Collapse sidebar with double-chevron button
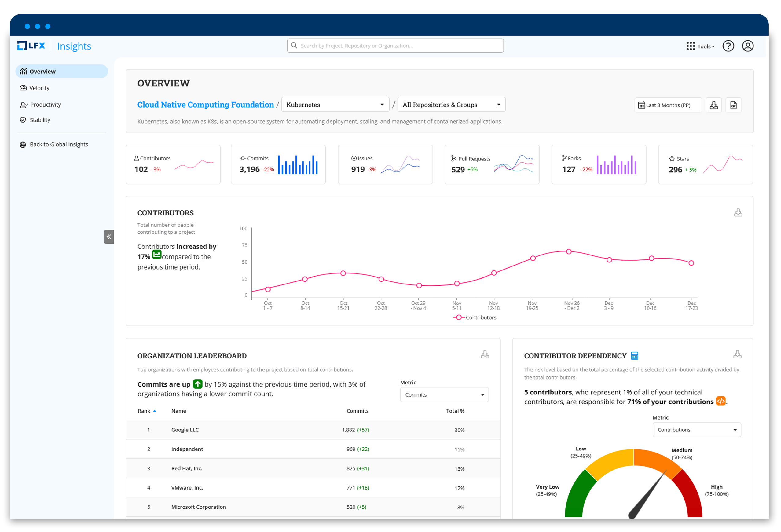This screenshot has width=781, height=532. pyautogui.click(x=108, y=237)
